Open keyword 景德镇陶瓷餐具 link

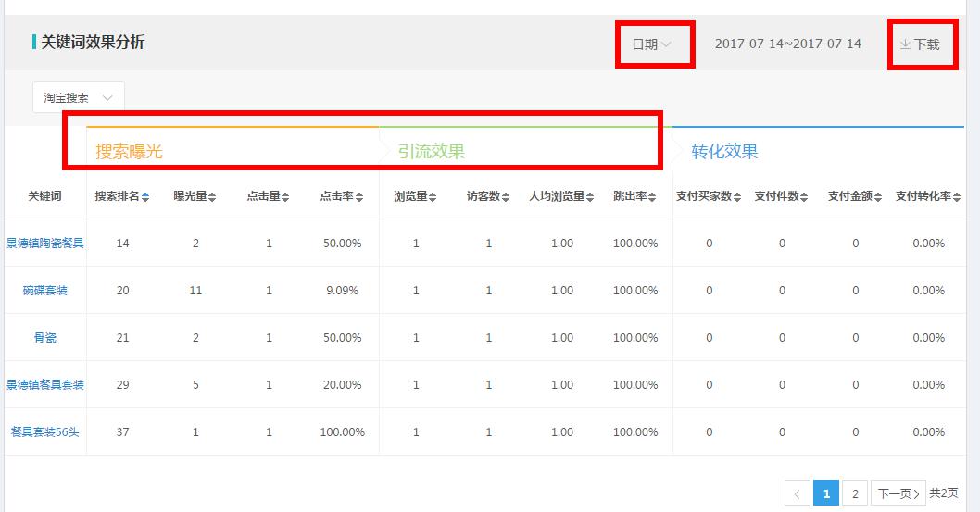point(45,244)
